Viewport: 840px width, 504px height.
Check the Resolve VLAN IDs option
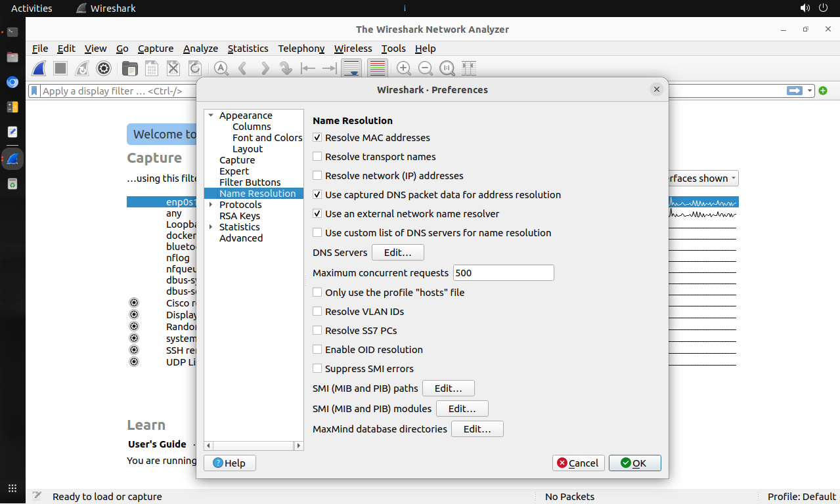318,312
